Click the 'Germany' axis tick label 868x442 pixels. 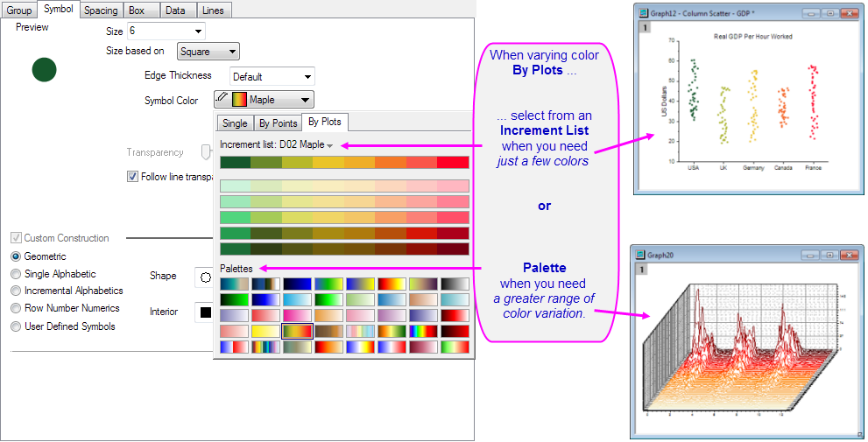click(x=753, y=168)
